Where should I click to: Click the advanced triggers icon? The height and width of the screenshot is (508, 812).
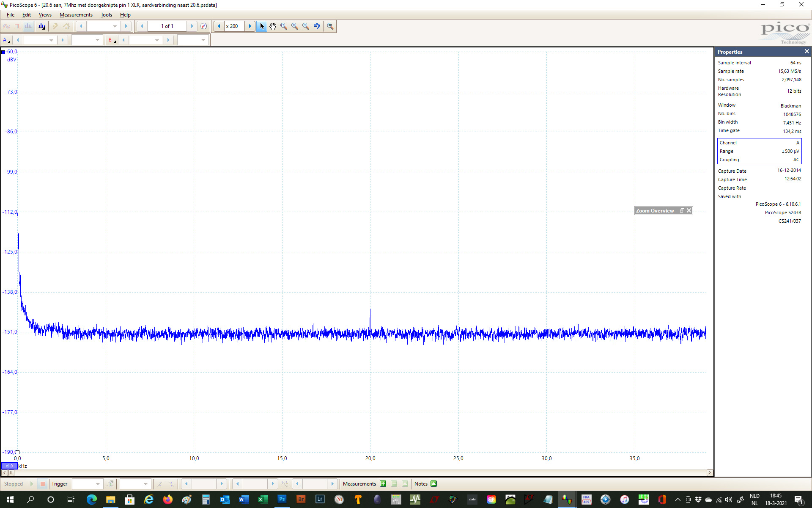110,484
